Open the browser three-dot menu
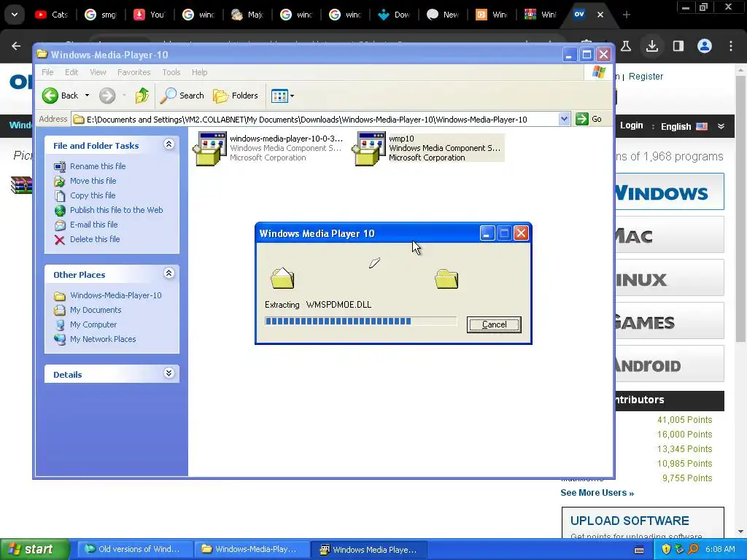The width and height of the screenshot is (747, 560). point(731,46)
